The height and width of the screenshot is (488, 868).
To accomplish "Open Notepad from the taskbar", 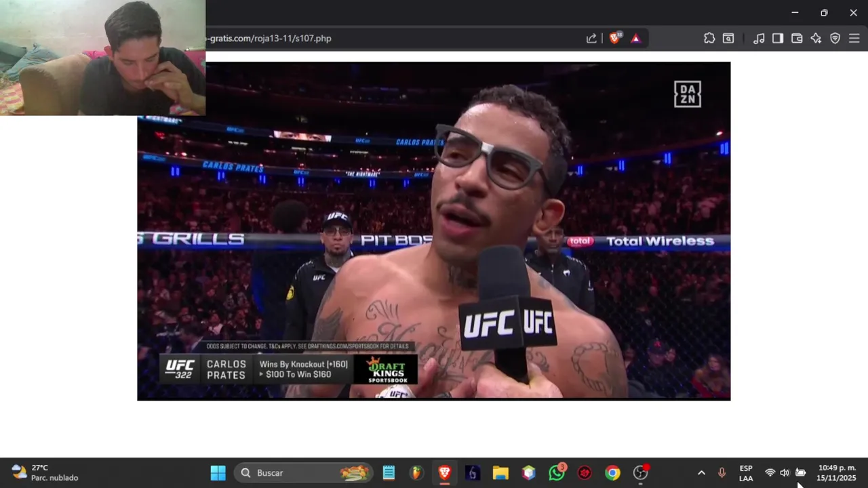I will click(389, 473).
